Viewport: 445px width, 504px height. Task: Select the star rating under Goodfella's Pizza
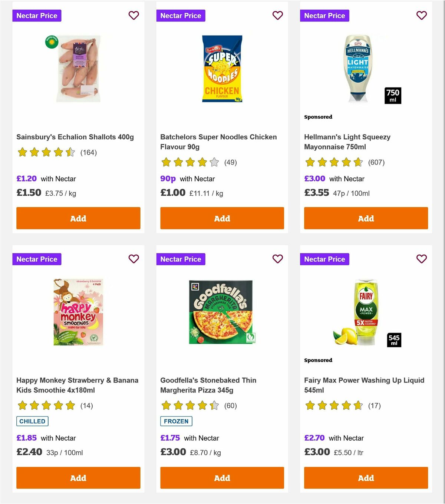pyautogui.click(x=189, y=406)
